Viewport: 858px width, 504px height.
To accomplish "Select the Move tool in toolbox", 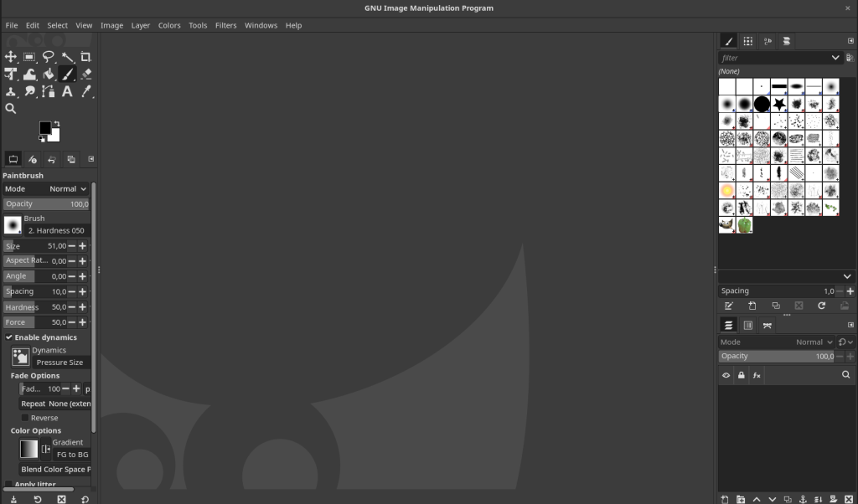I will (10, 57).
